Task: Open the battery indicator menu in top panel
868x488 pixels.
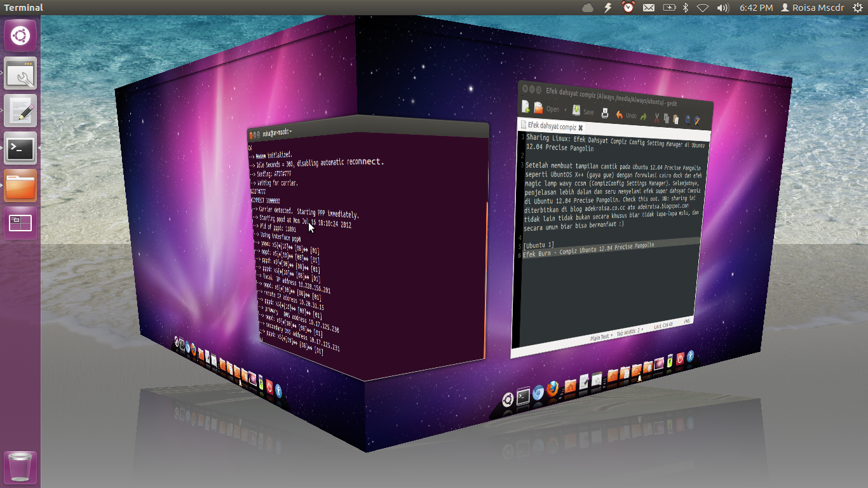Action: point(669,8)
